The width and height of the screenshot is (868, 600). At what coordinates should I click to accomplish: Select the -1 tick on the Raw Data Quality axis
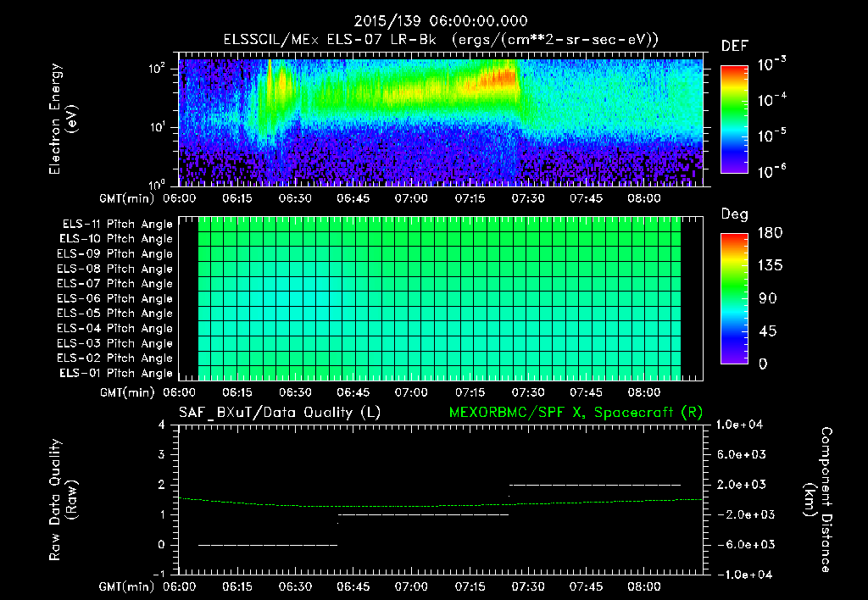coord(159,574)
